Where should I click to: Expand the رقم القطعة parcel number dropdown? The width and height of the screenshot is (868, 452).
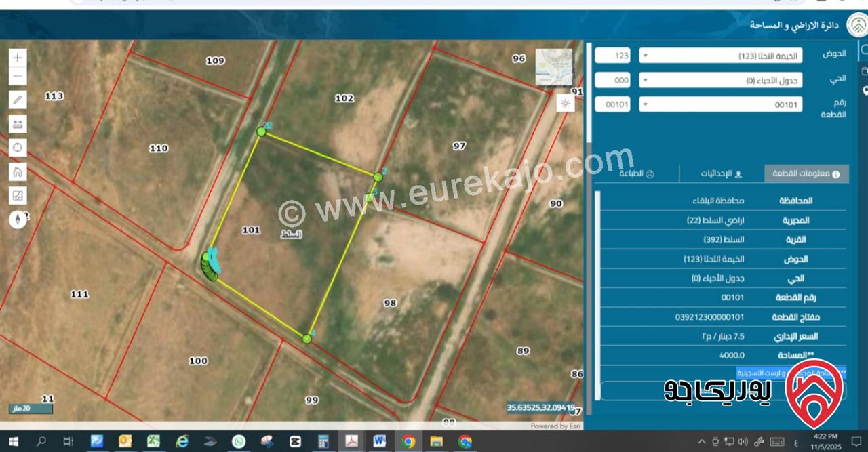click(720, 104)
